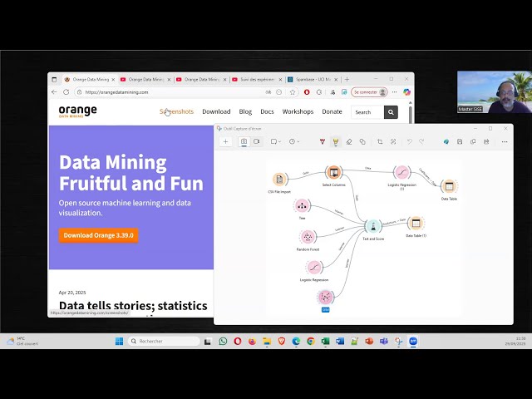Open Excel from the taskbar
Screen dimensions: 532x399
coord(325,341)
